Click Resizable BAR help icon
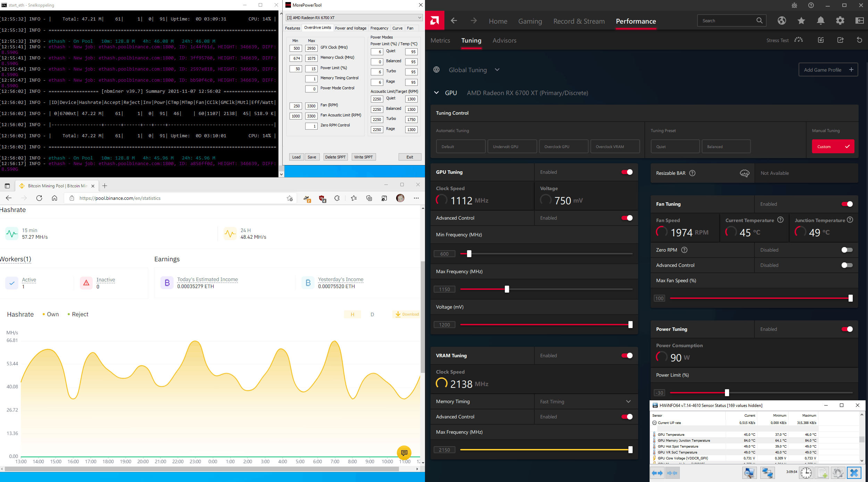Image resolution: width=868 pixels, height=482 pixels. (692, 173)
